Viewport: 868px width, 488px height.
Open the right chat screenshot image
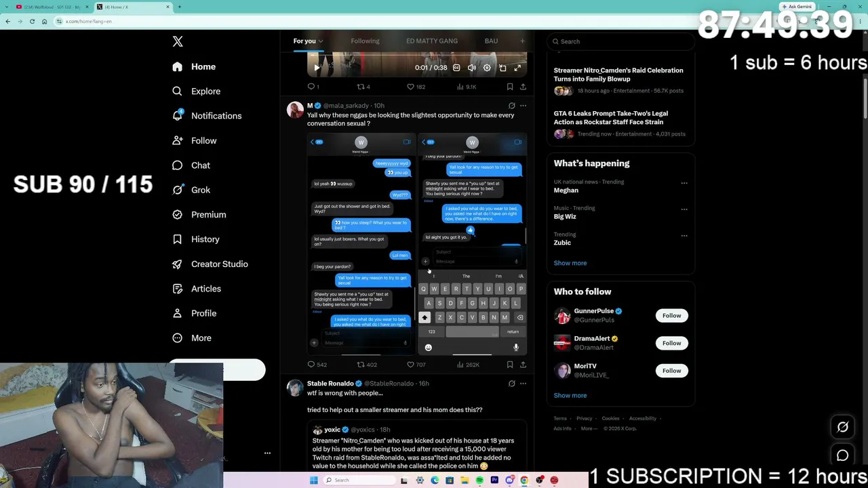tap(472, 244)
